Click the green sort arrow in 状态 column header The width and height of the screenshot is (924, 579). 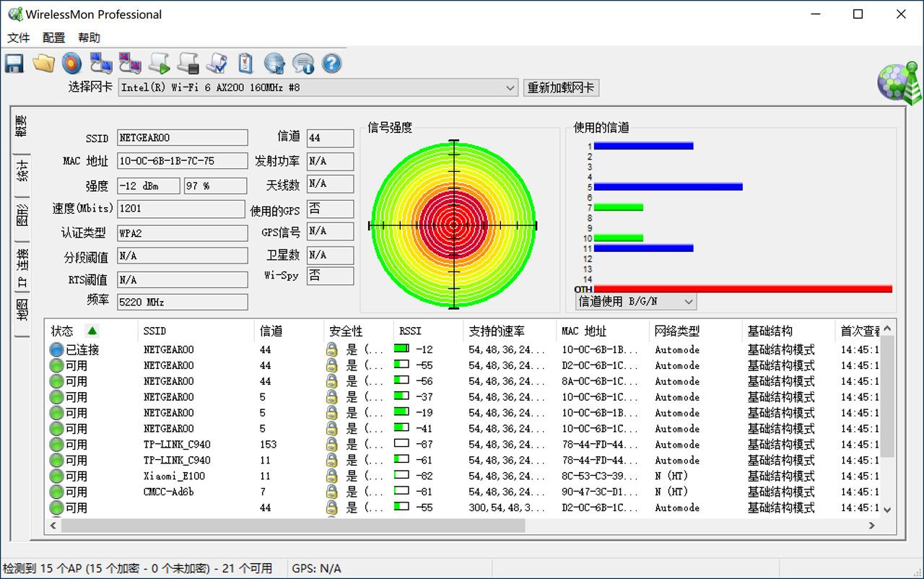(x=92, y=331)
